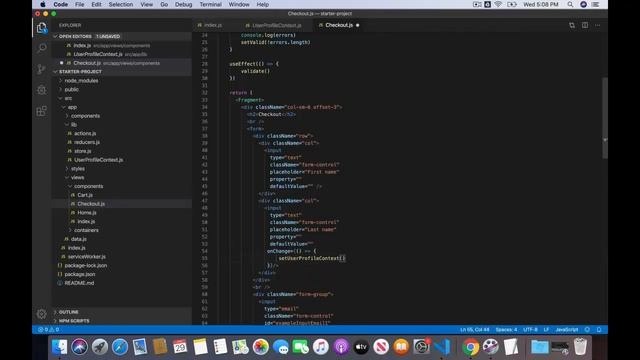
Task: Open Safari from the dock
Action: (x=120, y=347)
